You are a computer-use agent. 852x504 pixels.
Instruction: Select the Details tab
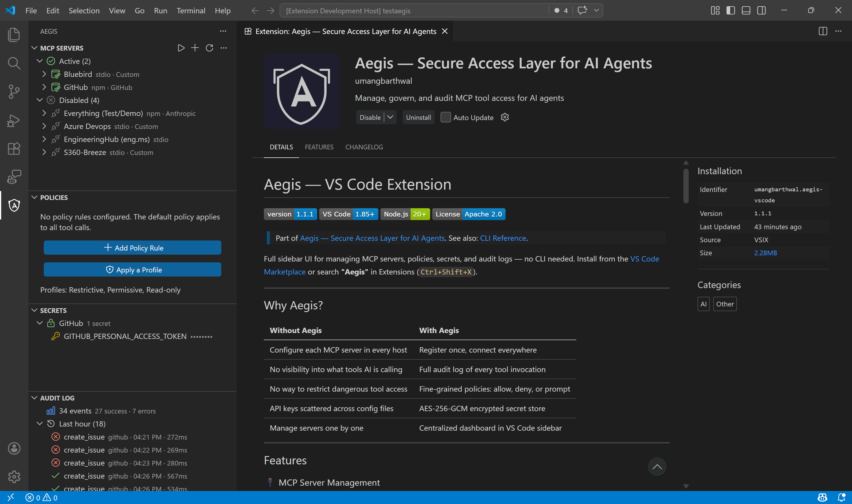coord(281,147)
